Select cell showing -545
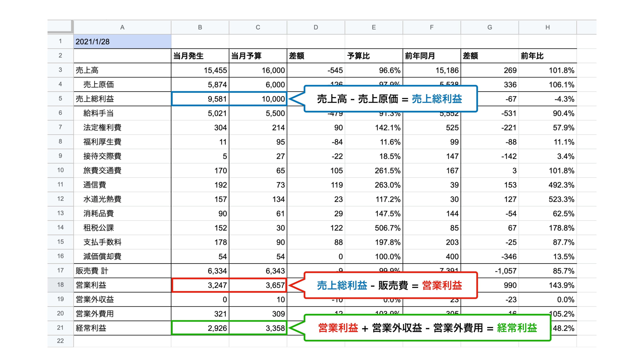Image resolution: width=644 pixels, height=362 pixels. (x=316, y=70)
